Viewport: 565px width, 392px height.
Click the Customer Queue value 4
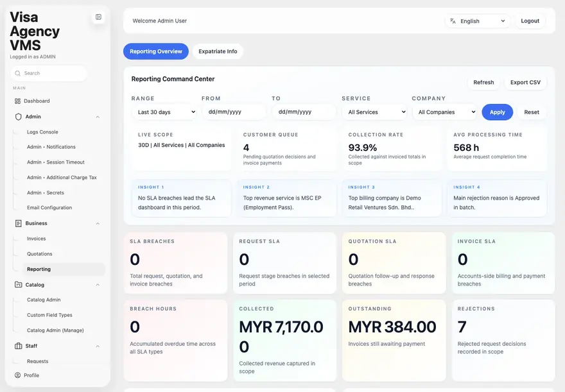[246, 148]
